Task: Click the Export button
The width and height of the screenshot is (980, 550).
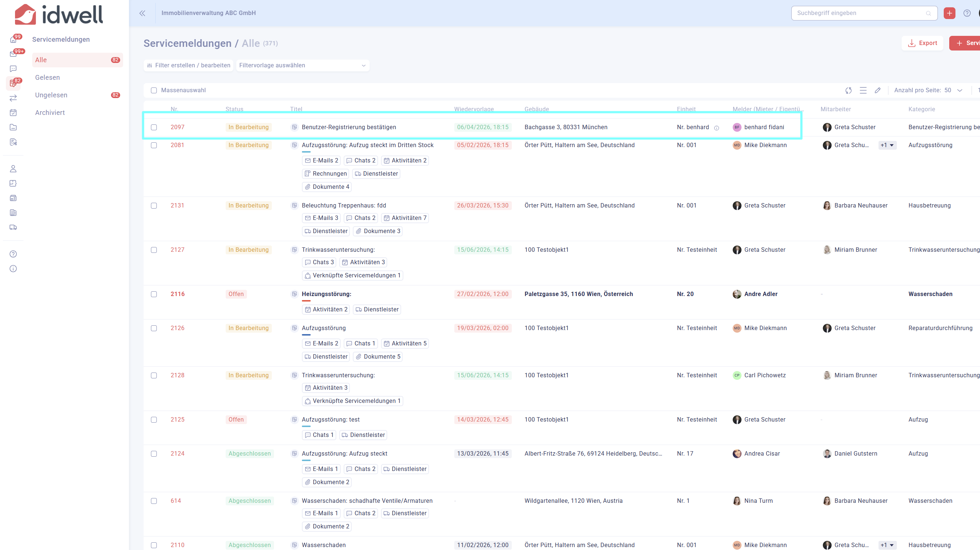Action: [922, 43]
